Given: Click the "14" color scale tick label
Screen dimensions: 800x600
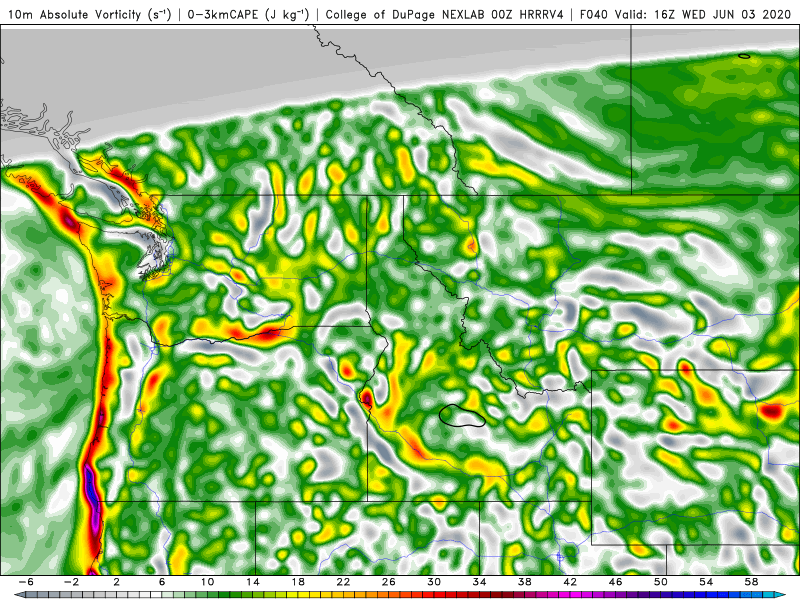Looking at the screenshot, I should pos(253,582).
